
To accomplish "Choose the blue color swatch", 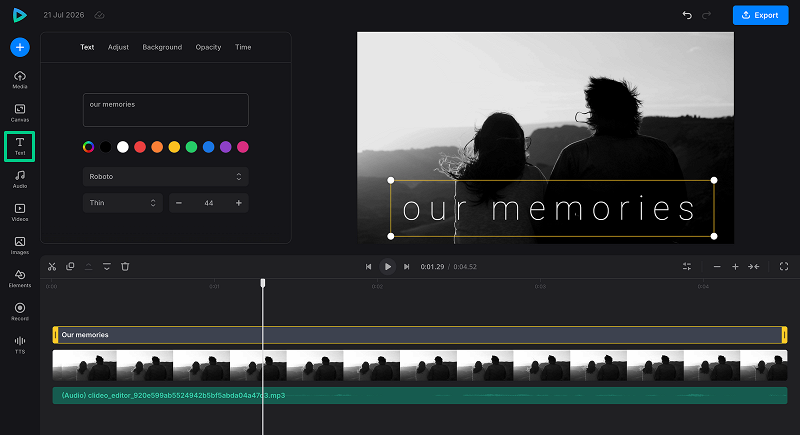I will point(209,147).
